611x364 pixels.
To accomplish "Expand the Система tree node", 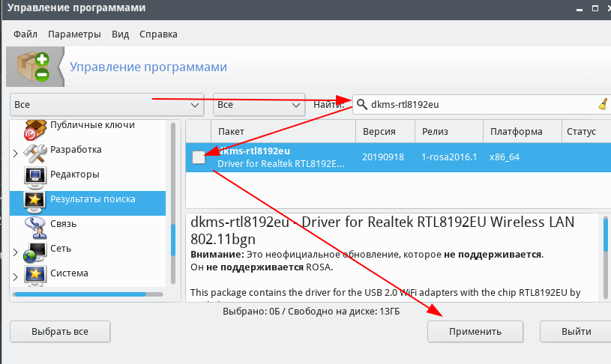I will (16, 277).
